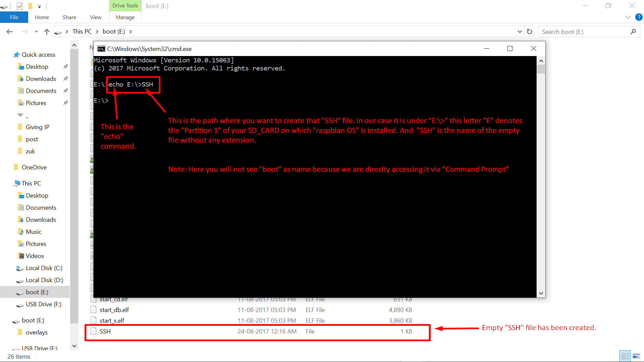This screenshot has height=362, width=644.
Task: Open the File ribbon tab
Action: click(x=14, y=17)
